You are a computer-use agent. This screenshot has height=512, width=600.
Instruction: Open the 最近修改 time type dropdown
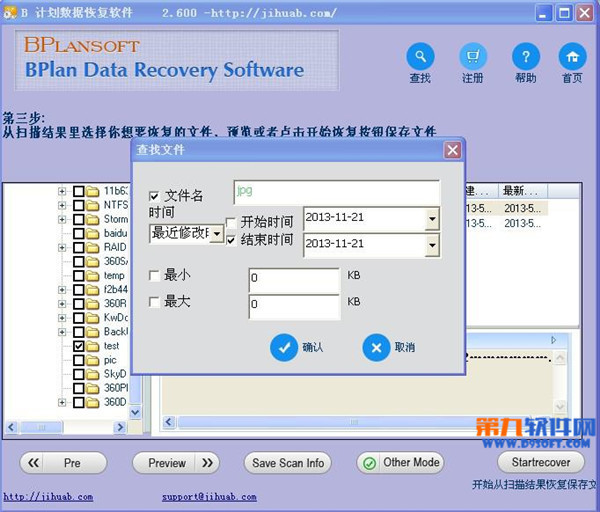216,233
